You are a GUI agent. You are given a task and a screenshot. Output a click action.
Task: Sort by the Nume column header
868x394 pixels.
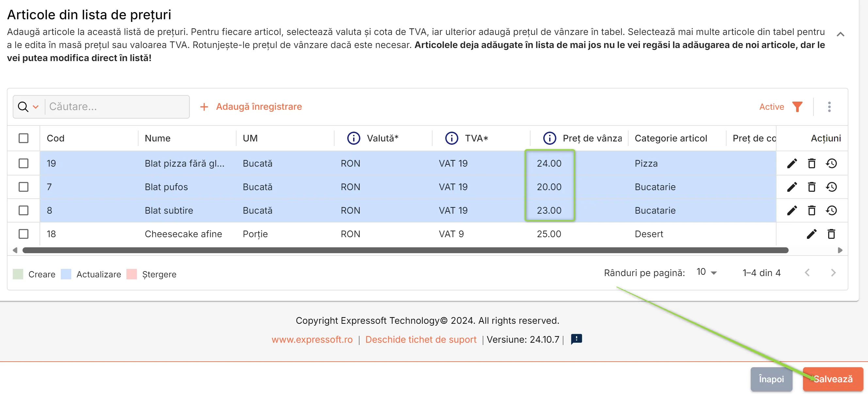(157, 138)
